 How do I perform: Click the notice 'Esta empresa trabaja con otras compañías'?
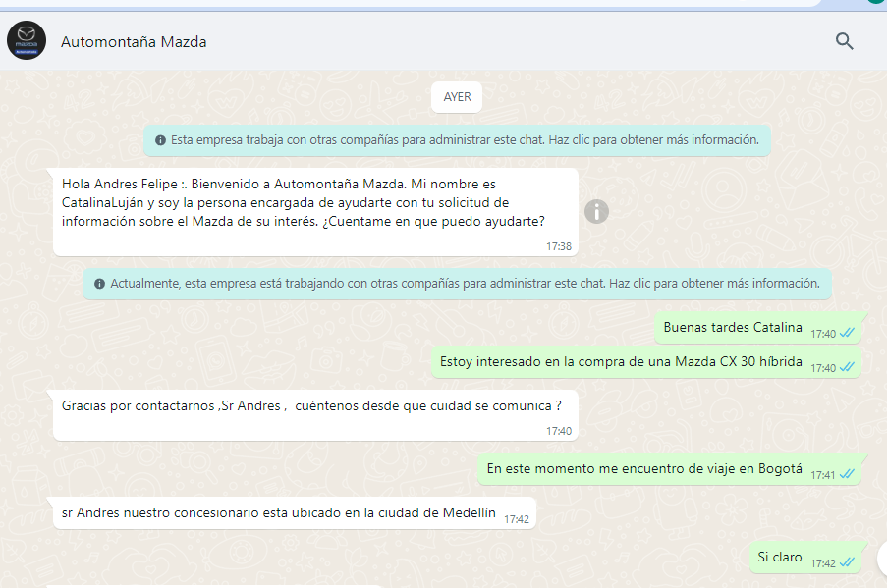point(457,140)
